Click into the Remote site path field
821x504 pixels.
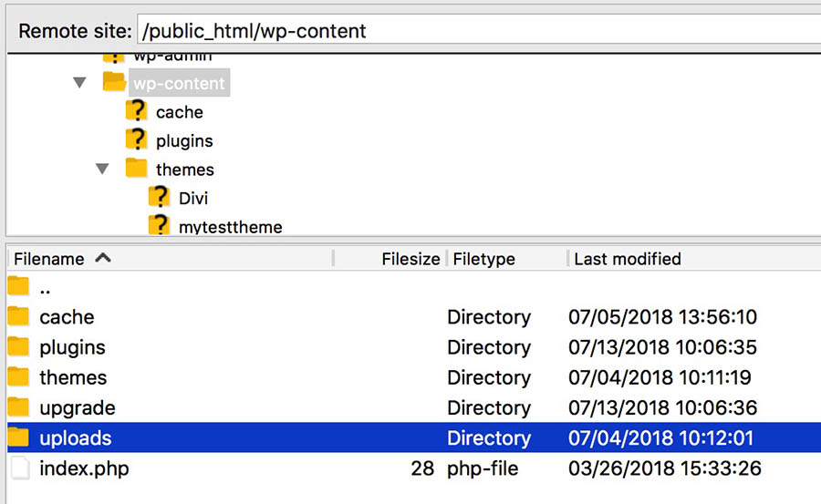pos(474,31)
